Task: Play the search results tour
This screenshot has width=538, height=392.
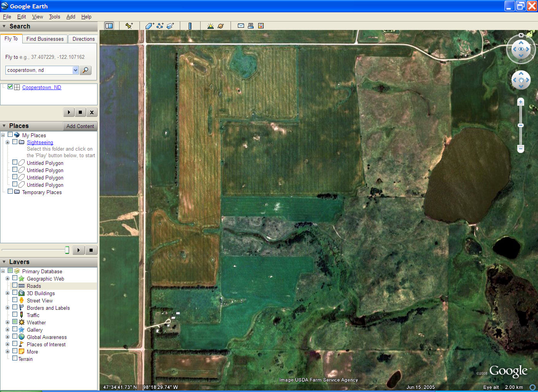Action: coord(69,112)
